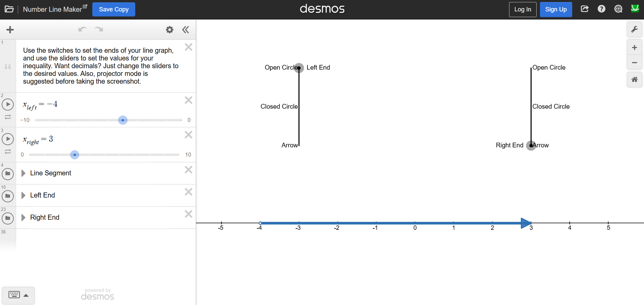Zoom in with the plus button
This screenshot has width=644, height=305.
point(635,47)
